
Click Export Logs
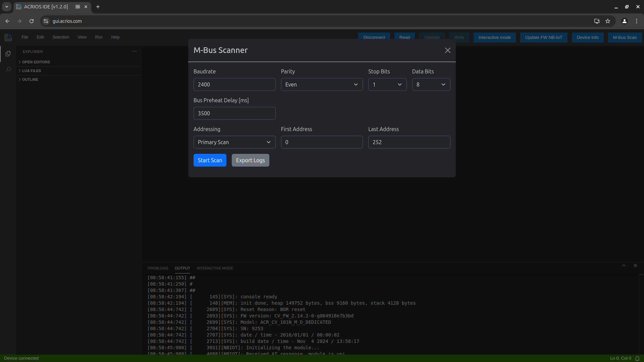click(x=250, y=160)
